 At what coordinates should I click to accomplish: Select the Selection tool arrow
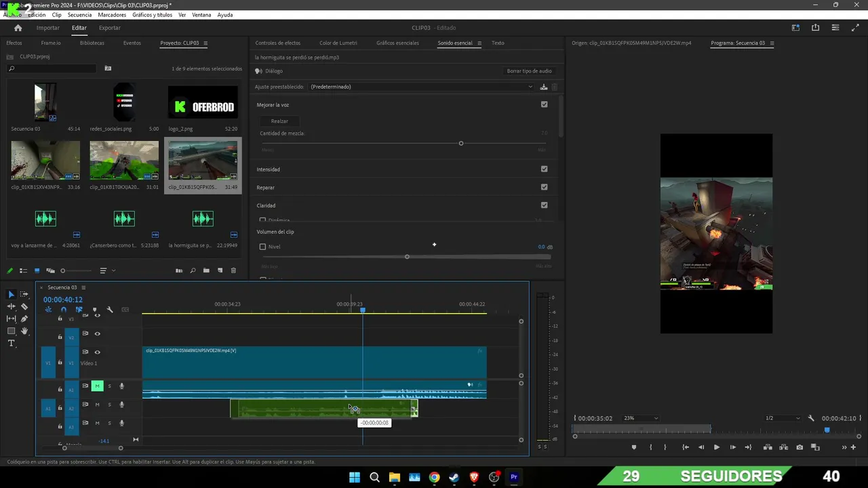11,294
